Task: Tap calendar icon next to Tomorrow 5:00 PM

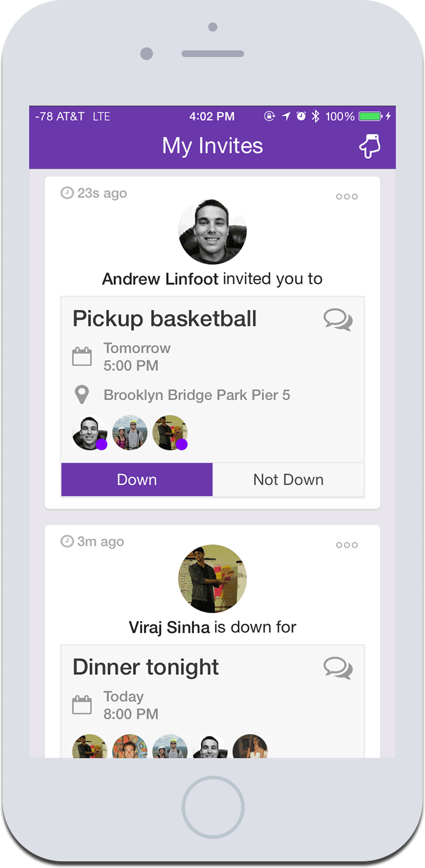Action: [x=82, y=357]
